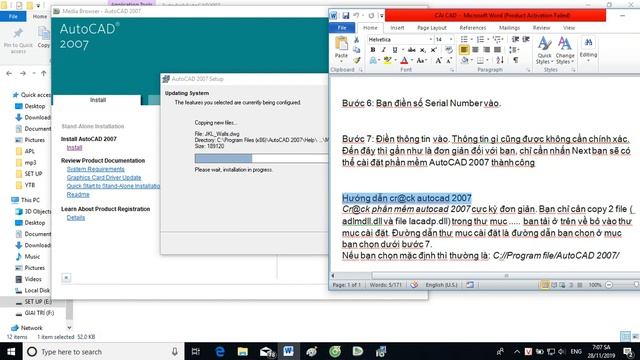This screenshot has width=640, height=360.
Task: Switch to the Insert tab in Word
Action: (x=397, y=28)
